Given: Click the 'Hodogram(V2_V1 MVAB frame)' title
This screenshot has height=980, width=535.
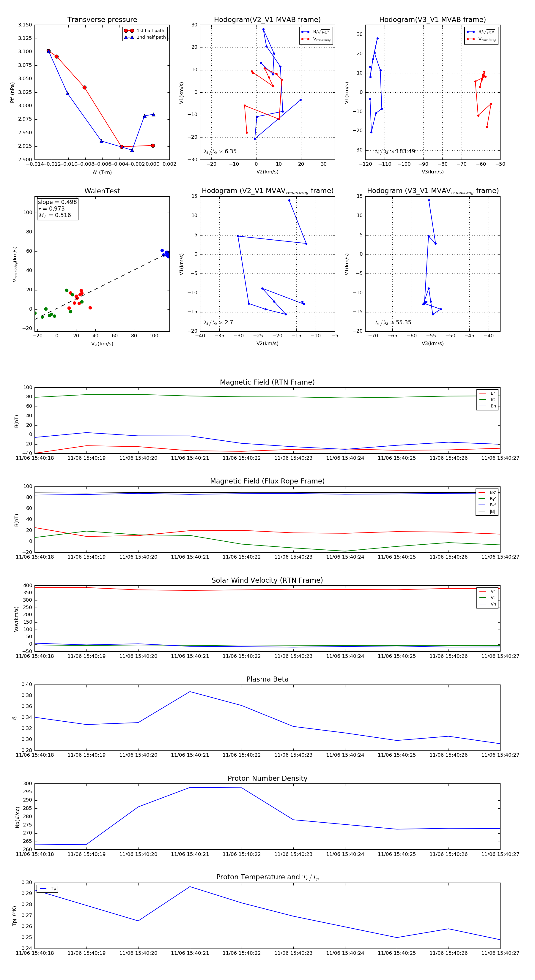Looking at the screenshot, I should pos(267,20).
